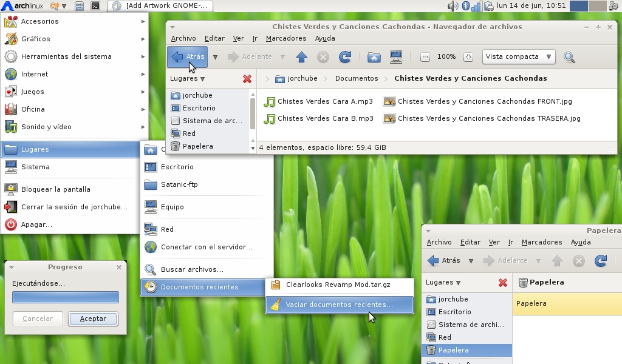Viewport: 622px width, 364px height.
Task: Open Ver menu in Papelera window
Action: (494, 243)
